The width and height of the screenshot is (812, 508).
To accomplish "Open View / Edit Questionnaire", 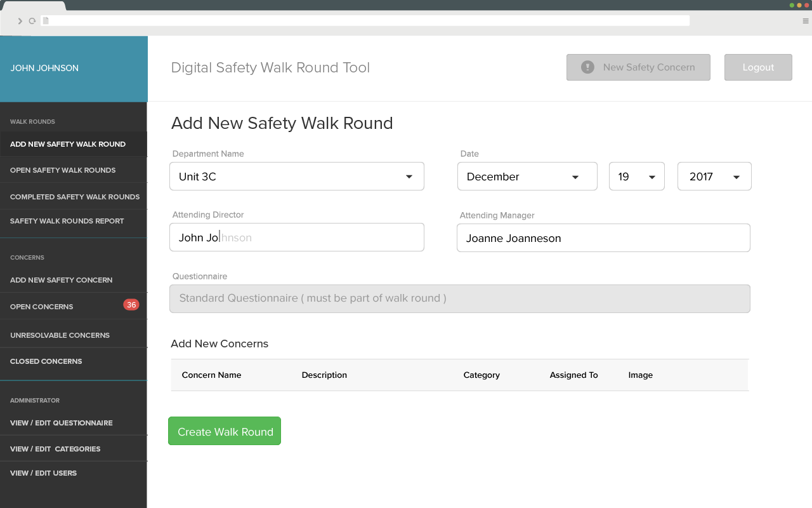I will tap(74, 423).
